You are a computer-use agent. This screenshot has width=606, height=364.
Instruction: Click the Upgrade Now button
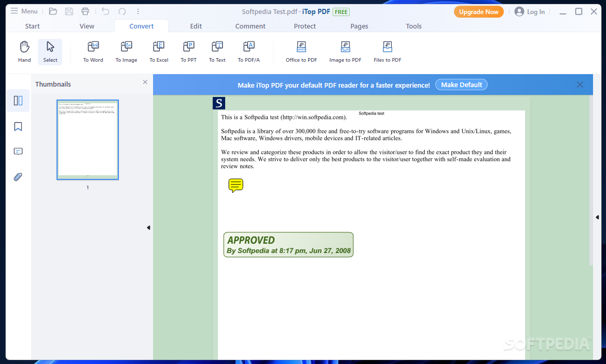(x=478, y=11)
